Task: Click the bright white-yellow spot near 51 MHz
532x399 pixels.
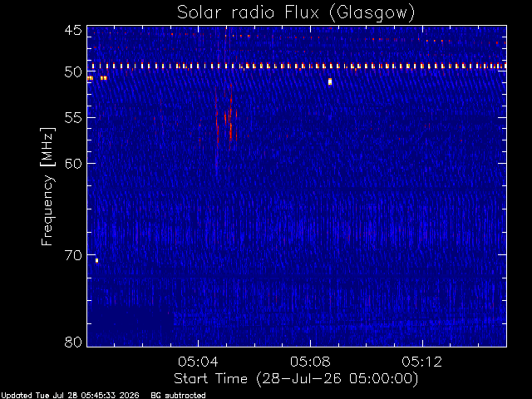Action: click(330, 81)
